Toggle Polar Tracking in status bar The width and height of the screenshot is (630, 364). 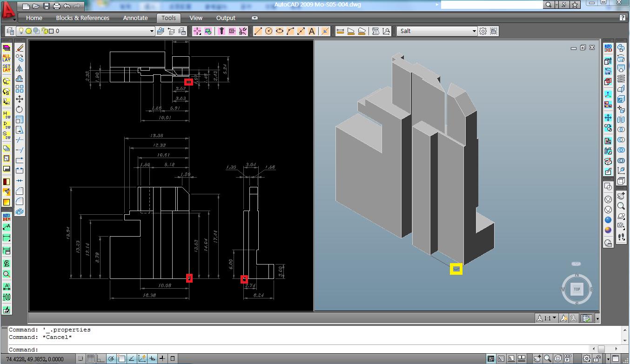click(x=111, y=358)
